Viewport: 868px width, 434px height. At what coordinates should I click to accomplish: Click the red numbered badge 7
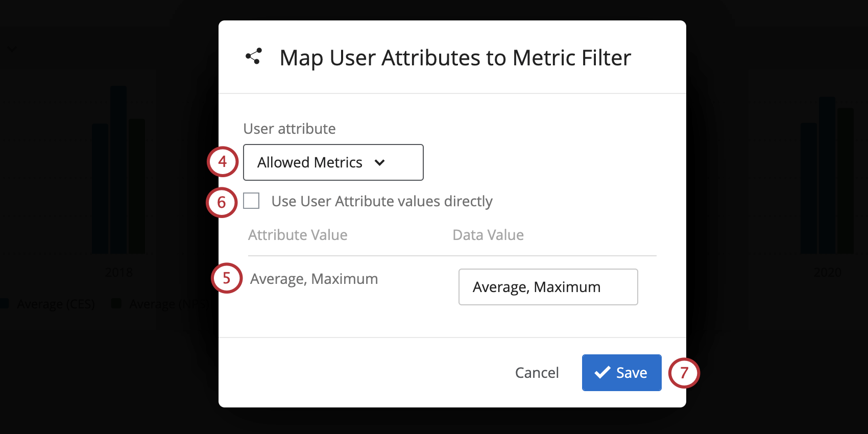pos(684,373)
